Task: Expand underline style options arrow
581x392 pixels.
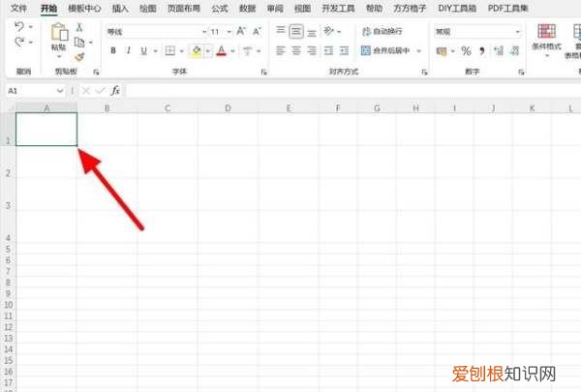Action: click(156, 51)
